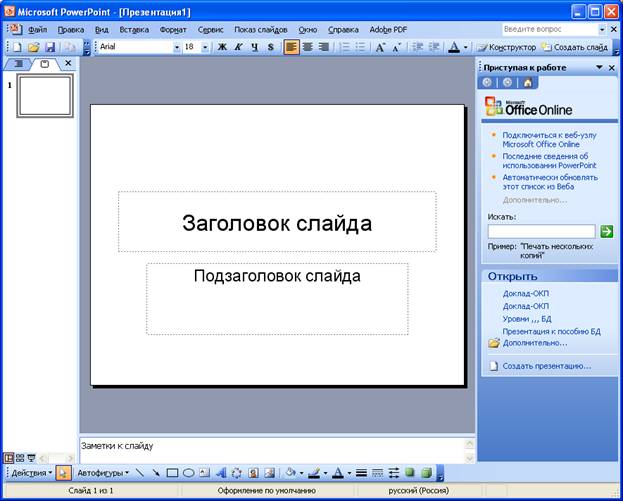Select the Oval drawing tool
623x501 pixels.
pos(189,473)
